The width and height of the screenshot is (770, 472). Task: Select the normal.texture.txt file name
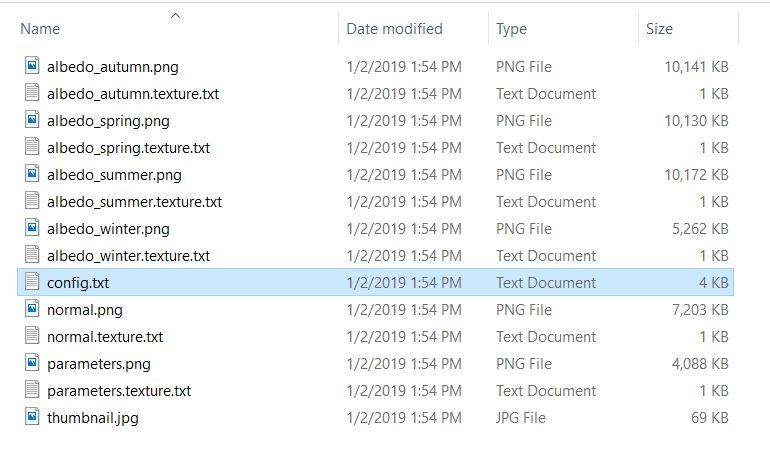pos(105,337)
